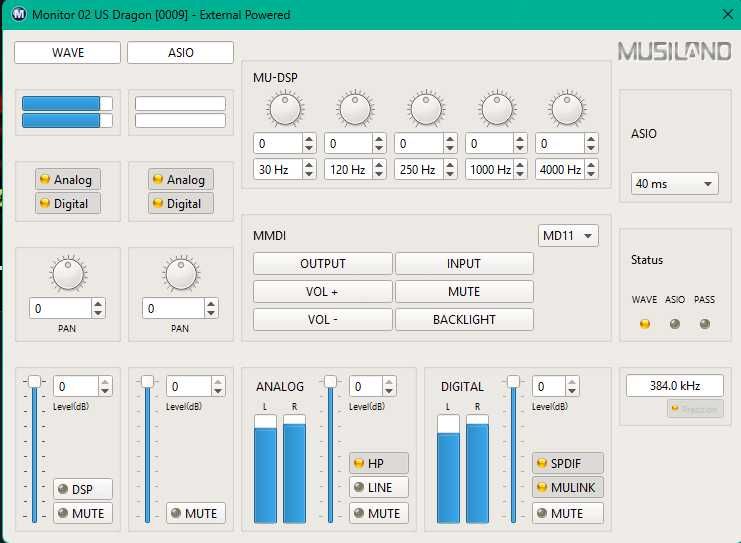Viewport: 741px width, 543px height.
Task: Click the Musiland logo icon in title bar
Action: click(17, 15)
